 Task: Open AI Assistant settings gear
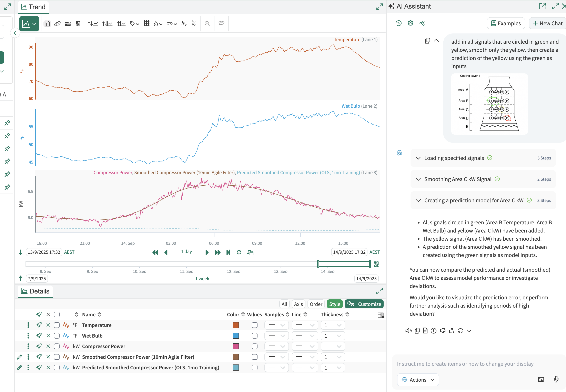coord(410,23)
